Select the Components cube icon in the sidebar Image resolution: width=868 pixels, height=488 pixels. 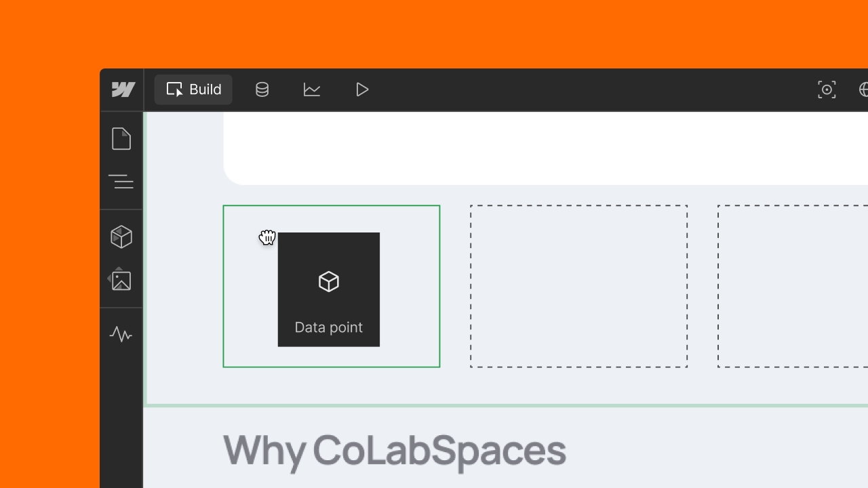click(121, 236)
